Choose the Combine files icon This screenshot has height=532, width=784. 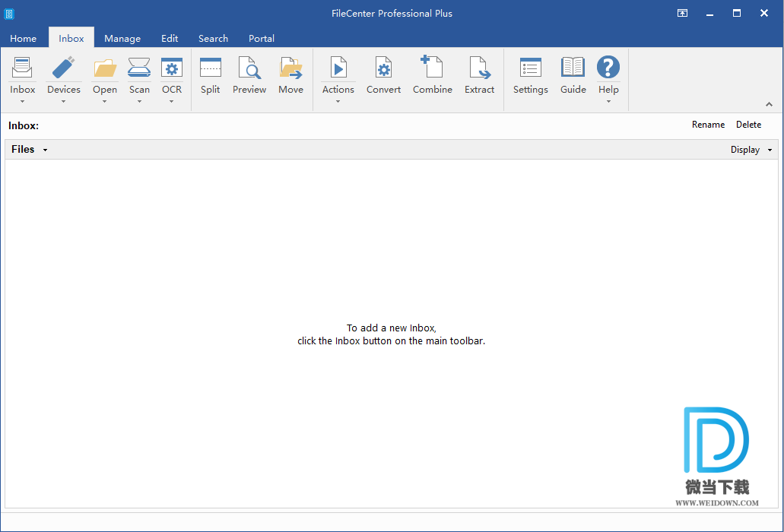pos(432,68)
